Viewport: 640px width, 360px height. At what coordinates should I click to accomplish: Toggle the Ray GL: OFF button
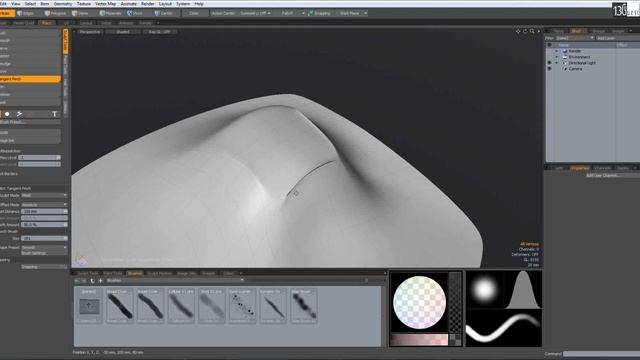tap(160, 31)
